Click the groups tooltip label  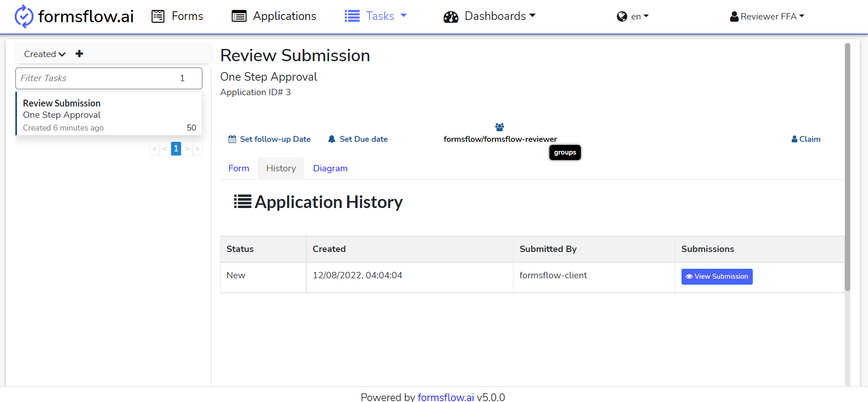pos(565,152)
